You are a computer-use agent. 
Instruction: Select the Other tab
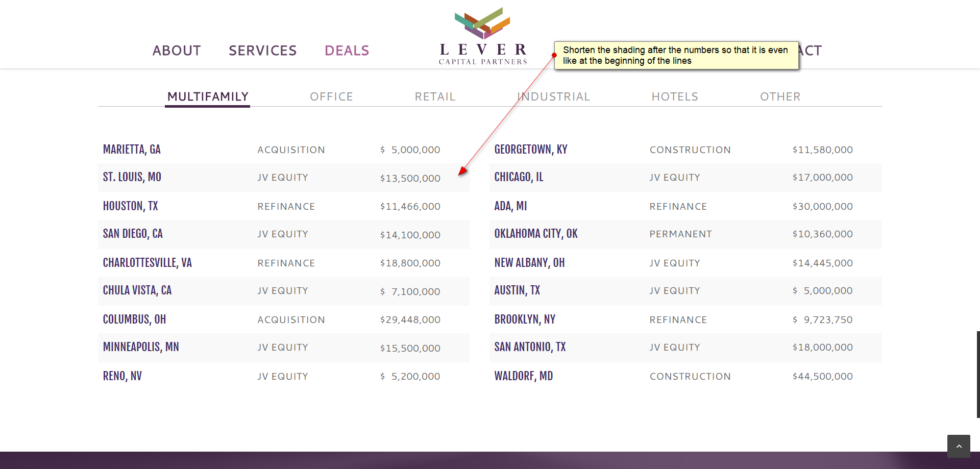click(x=780, y=96)
